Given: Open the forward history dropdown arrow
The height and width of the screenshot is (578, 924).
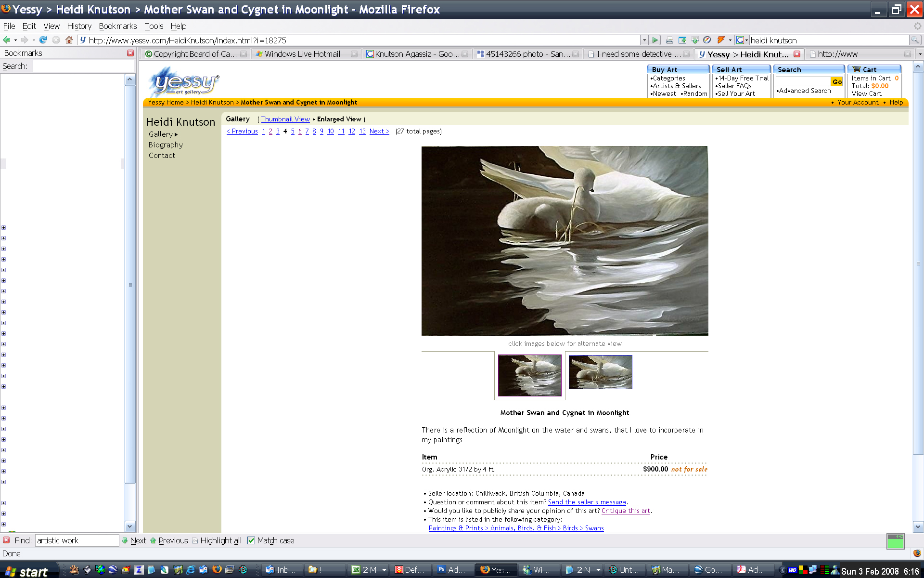Looking at the screenshot, I should 33,40.
